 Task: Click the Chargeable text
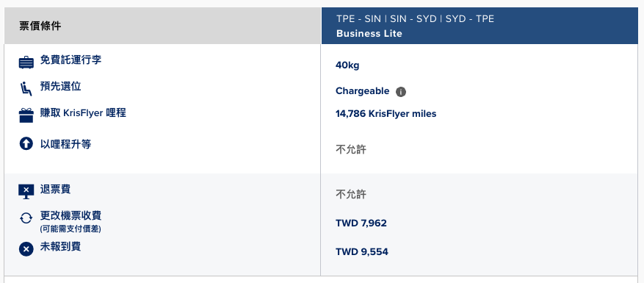click(x=362, y=91)
